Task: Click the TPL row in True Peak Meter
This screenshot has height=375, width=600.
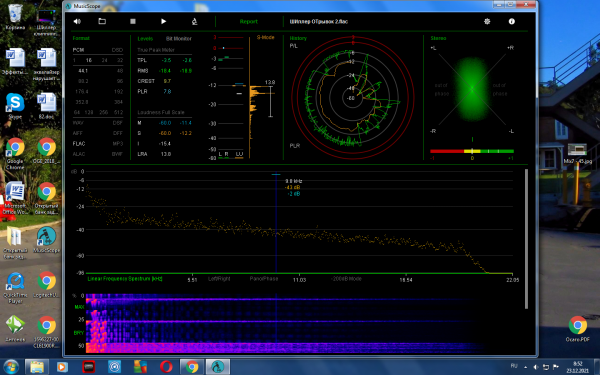Action: pyautogui.click(x=165, y=60)
